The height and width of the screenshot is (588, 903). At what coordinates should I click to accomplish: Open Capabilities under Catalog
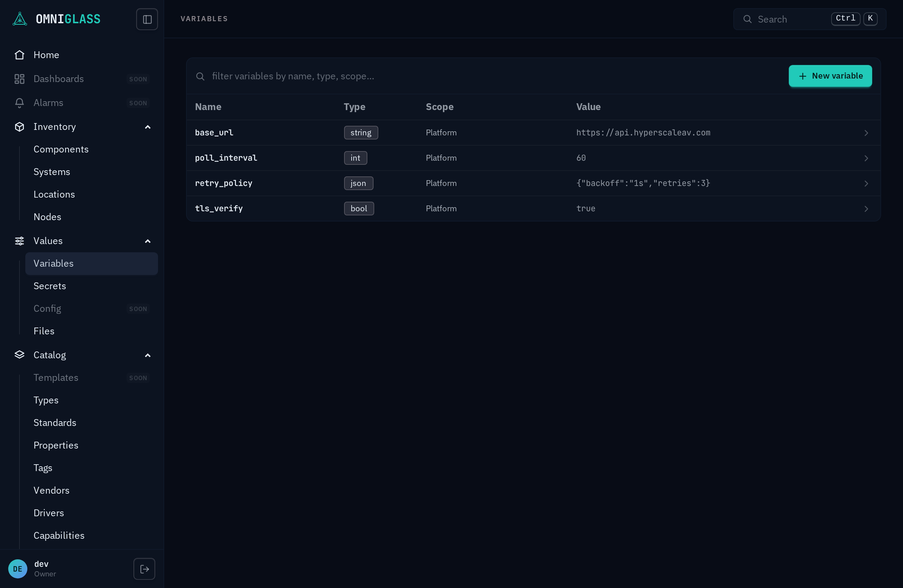(x=91, y=536)
